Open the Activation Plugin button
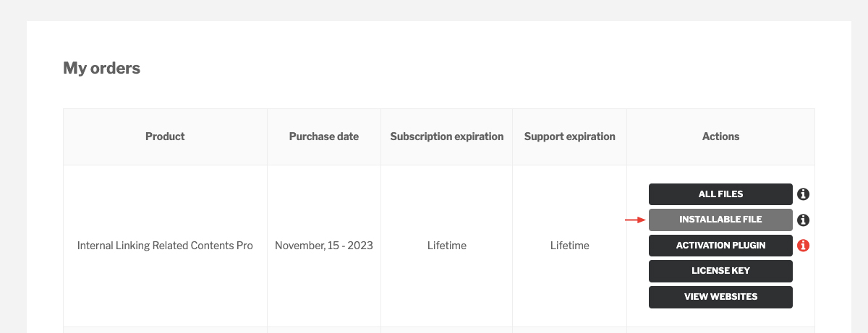Image resolution: width=868 pixels, height=333 pixels. tap(720, 246)
